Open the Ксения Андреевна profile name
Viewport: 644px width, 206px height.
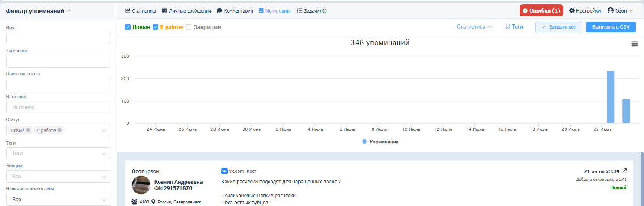[x=179, y=182]
